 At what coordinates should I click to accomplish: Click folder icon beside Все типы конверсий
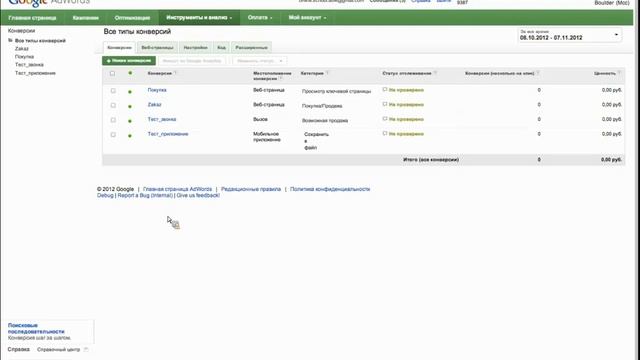(x=11, y=40)
